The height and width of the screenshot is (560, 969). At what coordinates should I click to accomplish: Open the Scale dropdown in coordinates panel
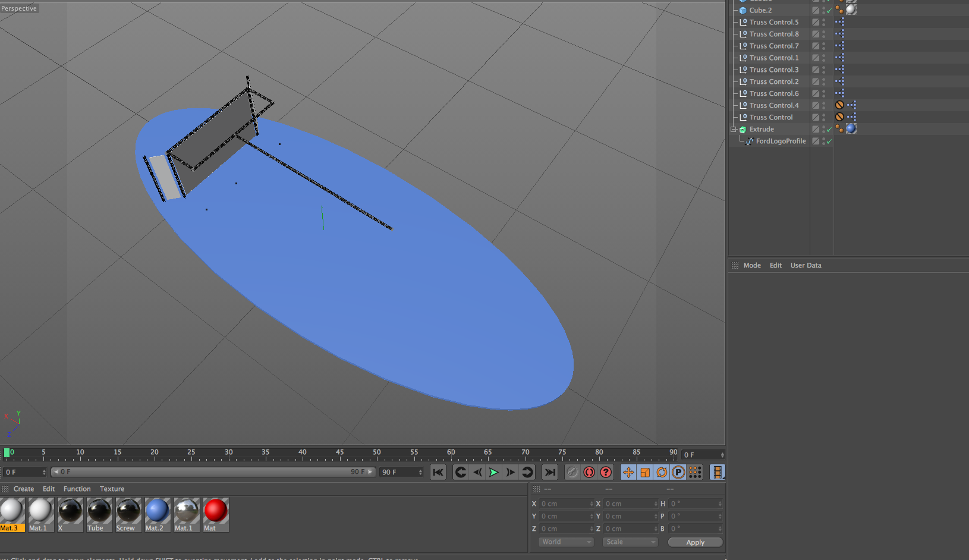tap(630, 542)
